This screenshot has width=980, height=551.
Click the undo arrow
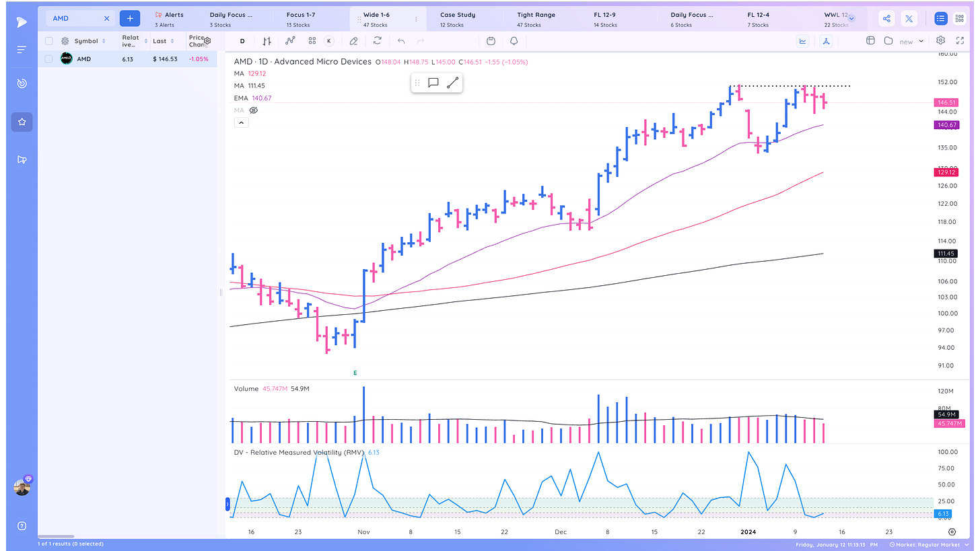[x=401, y=41]
